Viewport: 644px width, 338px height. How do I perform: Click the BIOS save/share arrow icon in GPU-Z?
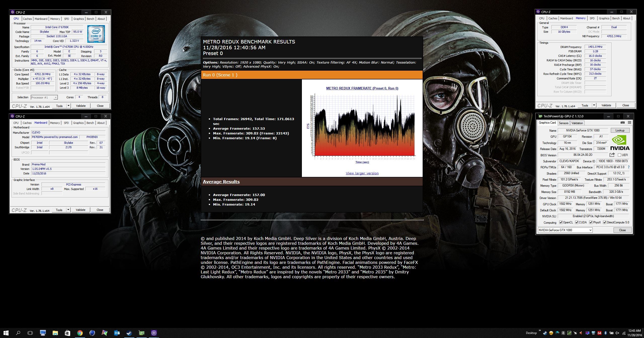612,155
